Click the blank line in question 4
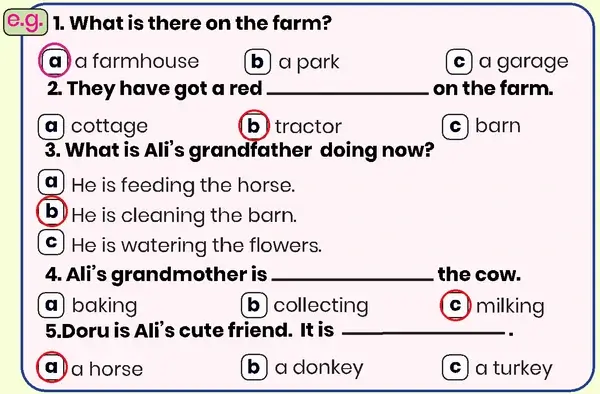 352,279
